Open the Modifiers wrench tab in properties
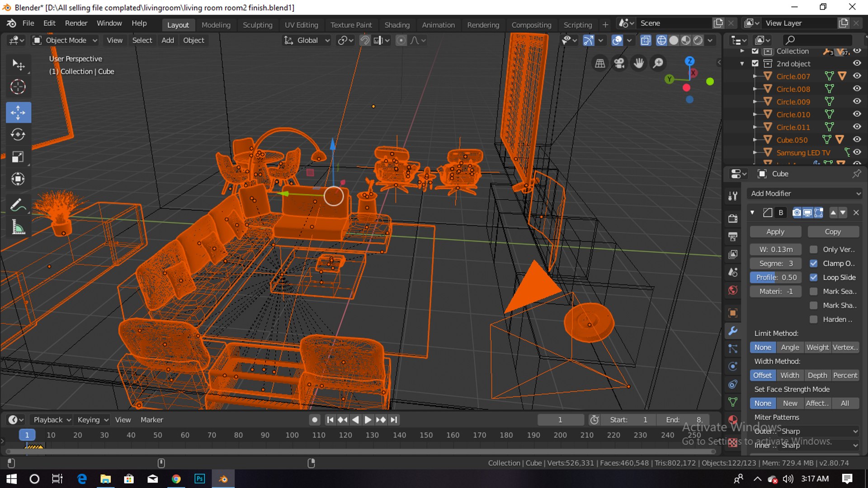The width and height of the screenshot is (868, 488). pos(733,331)
